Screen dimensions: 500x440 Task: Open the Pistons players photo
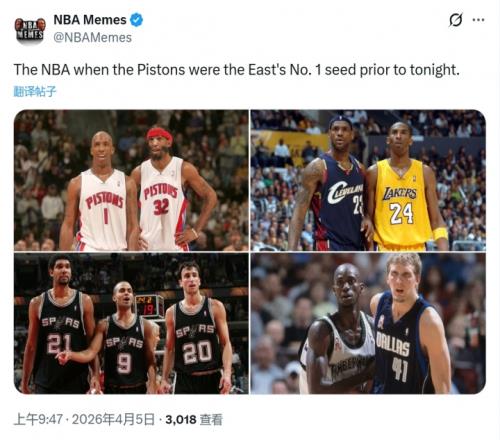tap(131, 180)
